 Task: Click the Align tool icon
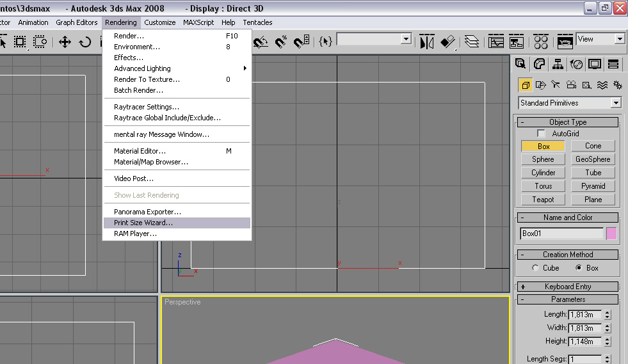447,42
